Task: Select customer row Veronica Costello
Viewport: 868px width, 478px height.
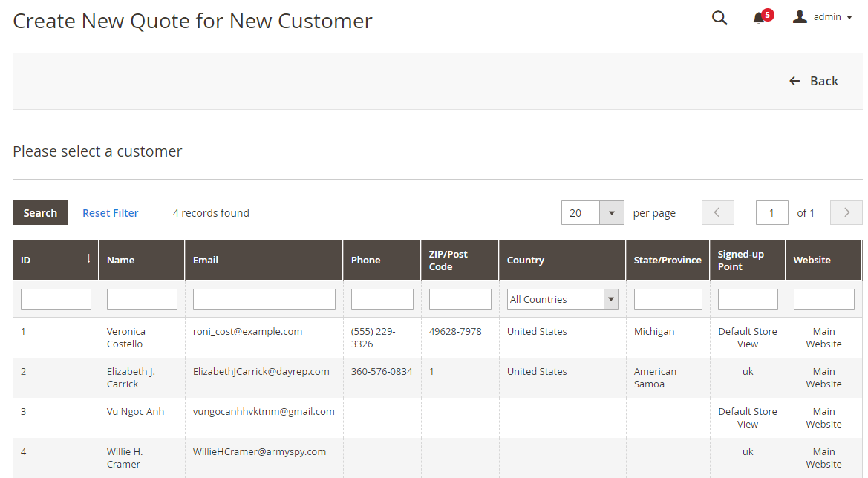Action: (x=126, y=338)
